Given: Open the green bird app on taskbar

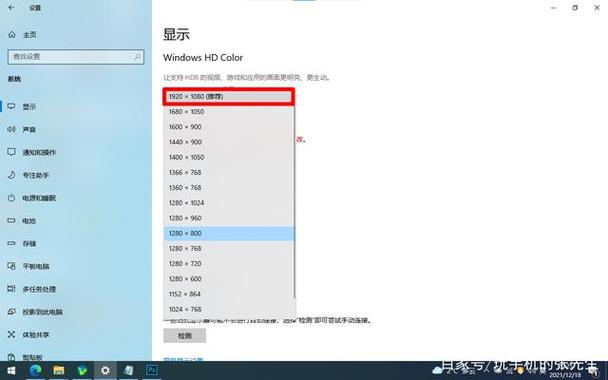Looking at the screenshot, I should [82, 371].
